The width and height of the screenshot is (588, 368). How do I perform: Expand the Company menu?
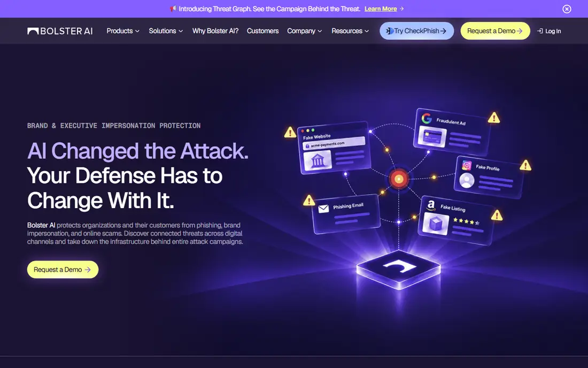pos(305,31)
